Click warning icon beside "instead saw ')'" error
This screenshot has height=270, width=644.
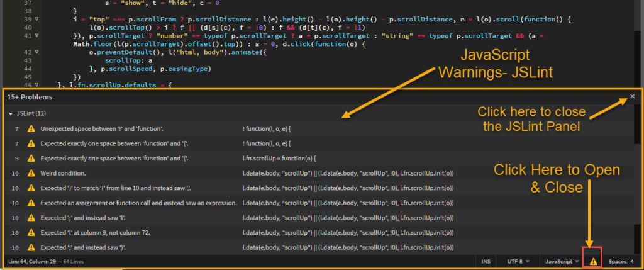point(31,247)
